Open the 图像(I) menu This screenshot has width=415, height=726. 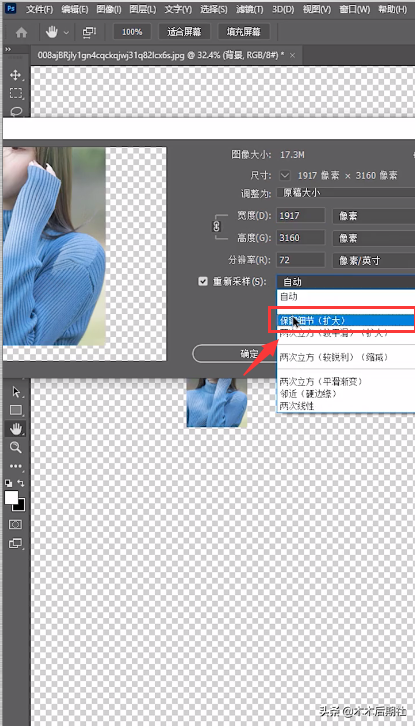tap(109, 9)
